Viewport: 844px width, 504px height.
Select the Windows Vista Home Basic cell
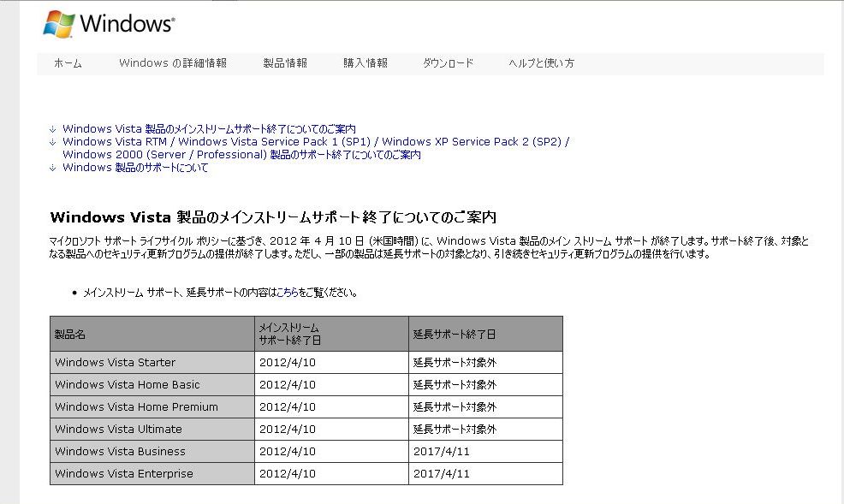(152, 385)
